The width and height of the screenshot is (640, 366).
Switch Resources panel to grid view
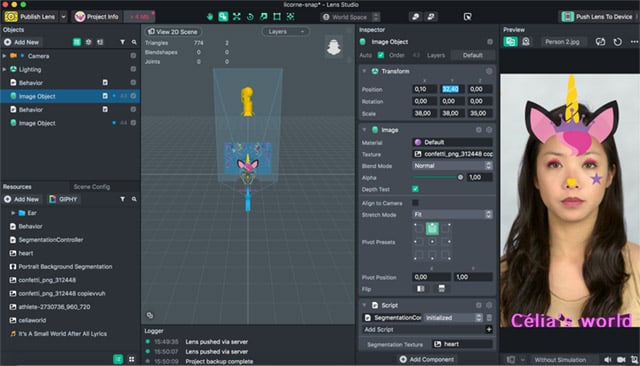pos(131,359)
